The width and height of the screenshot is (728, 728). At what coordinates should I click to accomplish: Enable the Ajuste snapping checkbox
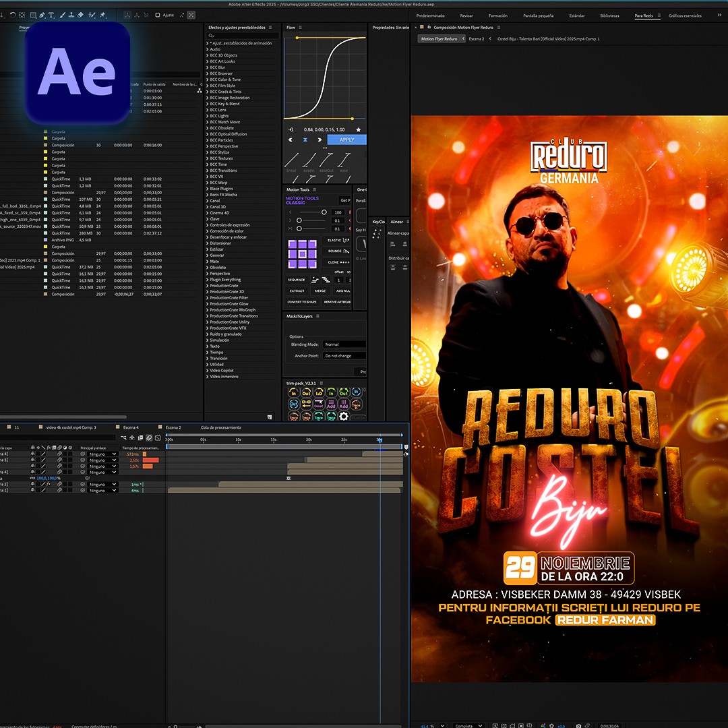point(158,15)
